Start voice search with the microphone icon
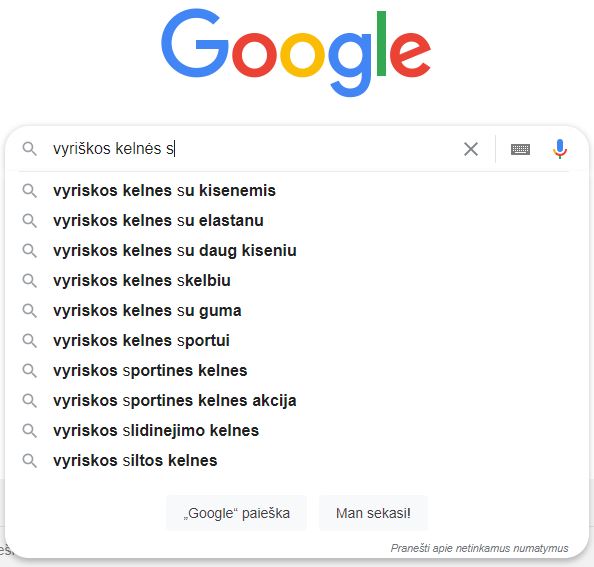 (560, 149)
